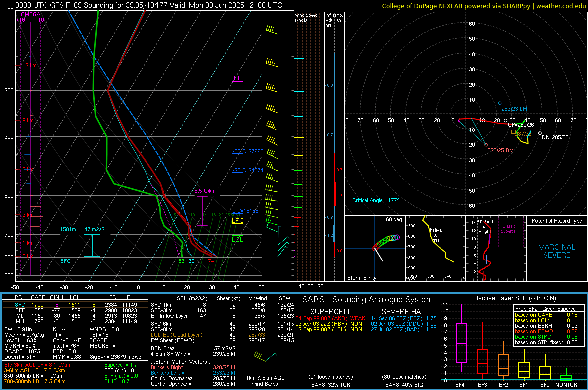Click the Storm Slinky label
The height and width of the screenshot is (390, 588).
(x=361, y=278)
